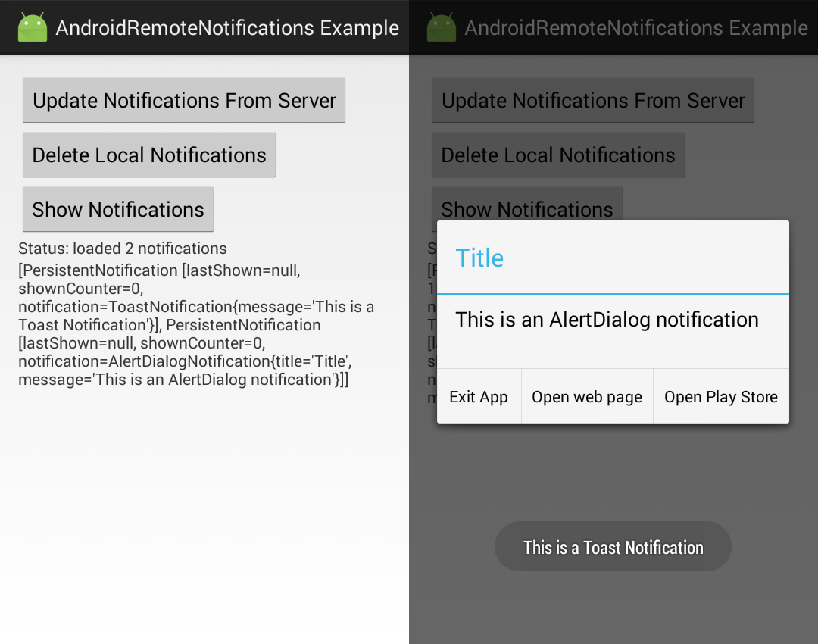Viewport: 818px width, 644px height.
Task: Click the PersistentNotification details text block
Action: point(196,324)
